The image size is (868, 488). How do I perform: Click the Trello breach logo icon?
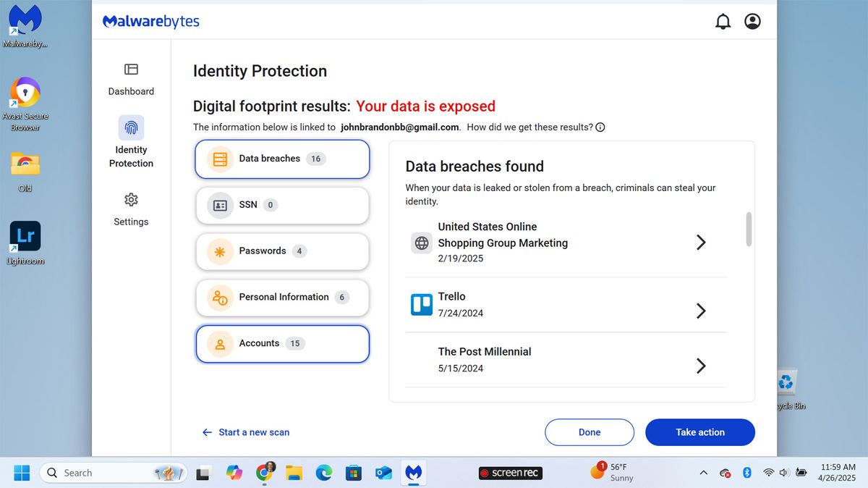click(421, 304)
